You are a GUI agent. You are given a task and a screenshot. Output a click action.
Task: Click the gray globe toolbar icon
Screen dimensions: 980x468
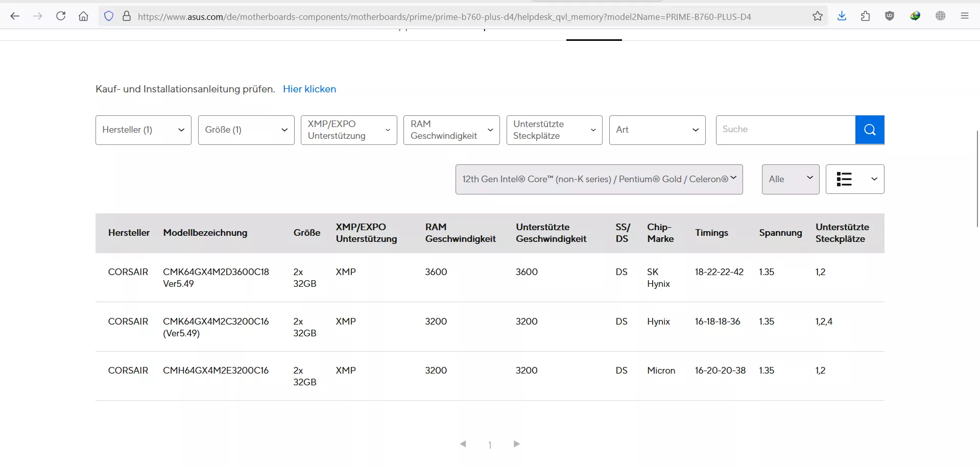point(941,16)
